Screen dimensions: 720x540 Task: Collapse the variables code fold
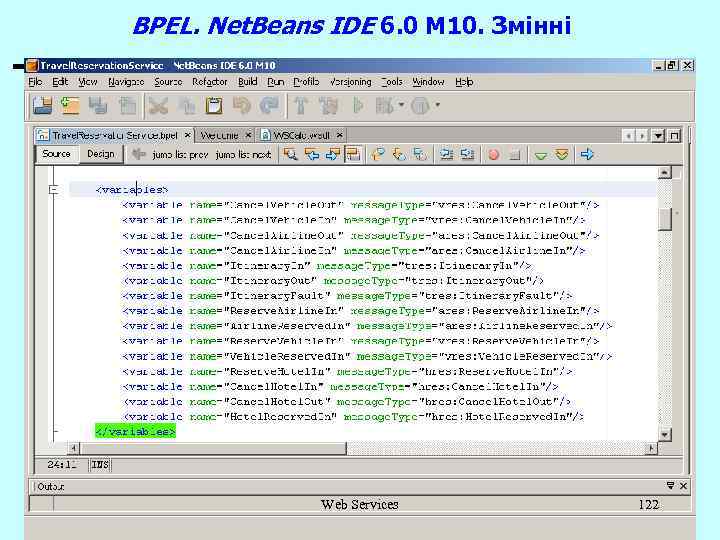(x=53, y=189)
